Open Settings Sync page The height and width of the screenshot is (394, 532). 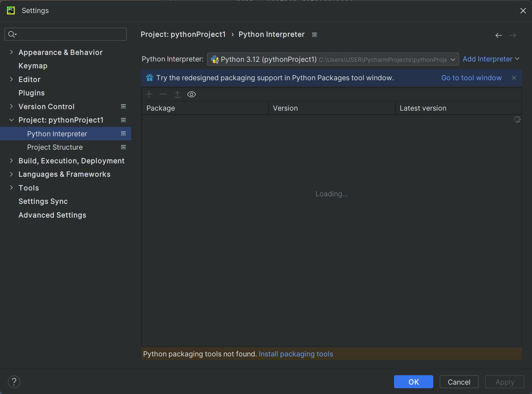click(x=43, y=201)
